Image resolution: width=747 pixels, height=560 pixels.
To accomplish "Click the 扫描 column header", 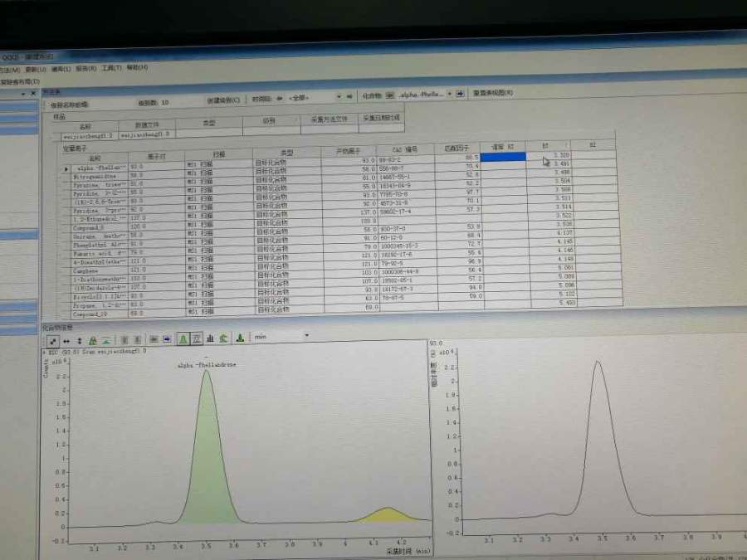I will (218, 154).
